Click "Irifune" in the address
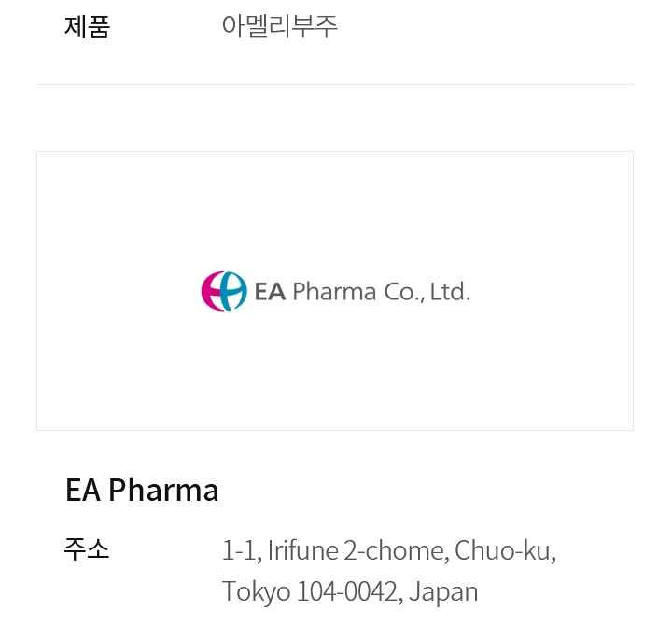Viewport: 672px width, 624px height. (303, 550)
